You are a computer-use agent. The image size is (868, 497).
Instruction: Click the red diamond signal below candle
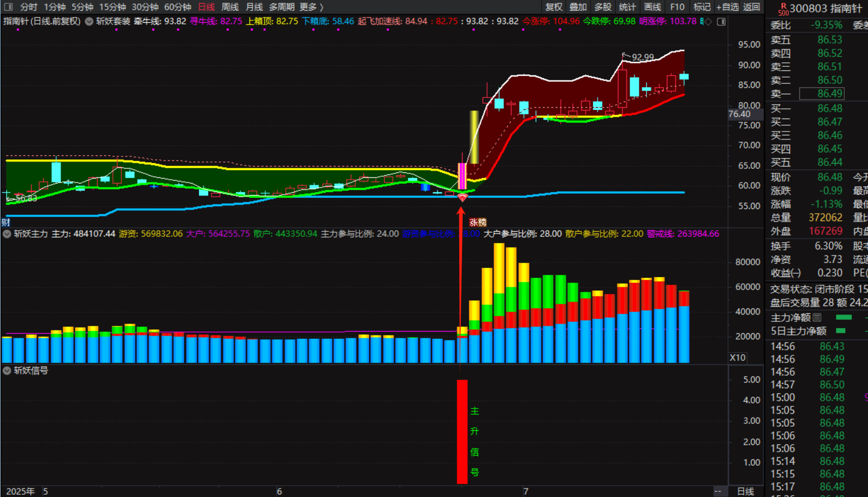pos(462,198)
